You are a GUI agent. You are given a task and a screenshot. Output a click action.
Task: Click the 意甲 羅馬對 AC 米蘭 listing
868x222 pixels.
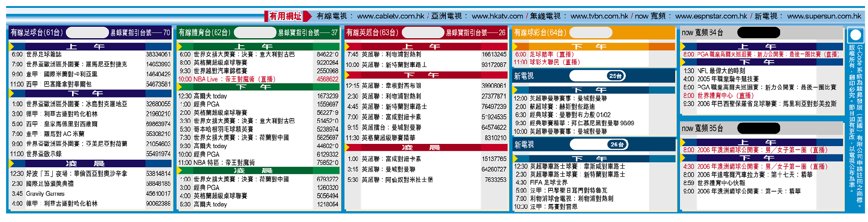pyautogui.click(x=90, y=134)
